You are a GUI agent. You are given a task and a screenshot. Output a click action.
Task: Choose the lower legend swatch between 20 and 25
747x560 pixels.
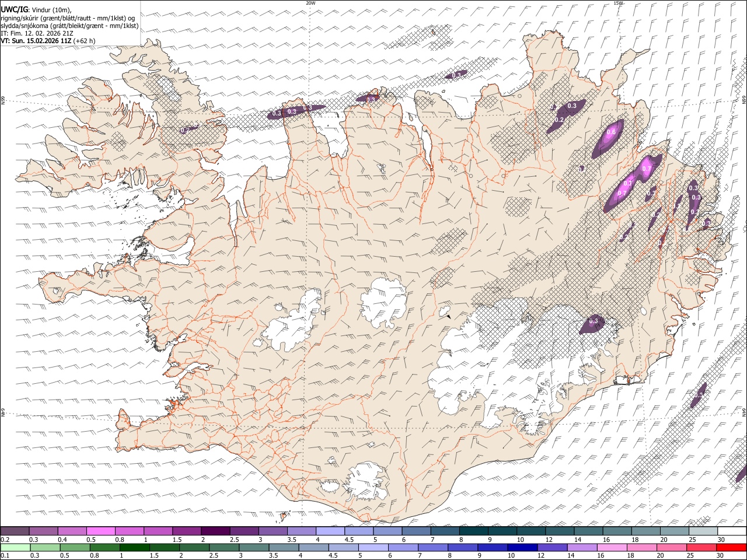click(671, 548)
